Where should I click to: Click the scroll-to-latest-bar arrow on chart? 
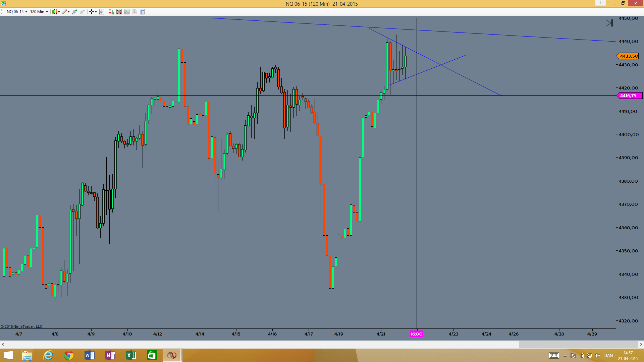tap(609, 23)
